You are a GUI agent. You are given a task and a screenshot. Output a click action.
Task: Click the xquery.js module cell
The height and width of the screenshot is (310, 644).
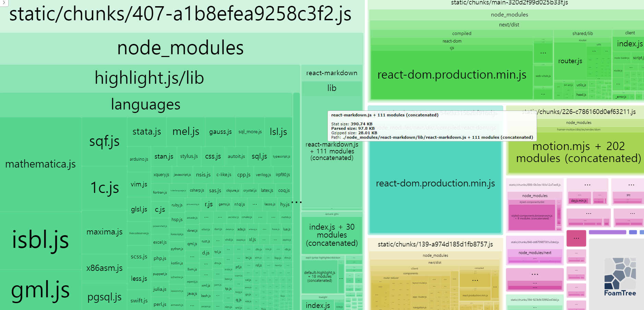click(161, 175)
